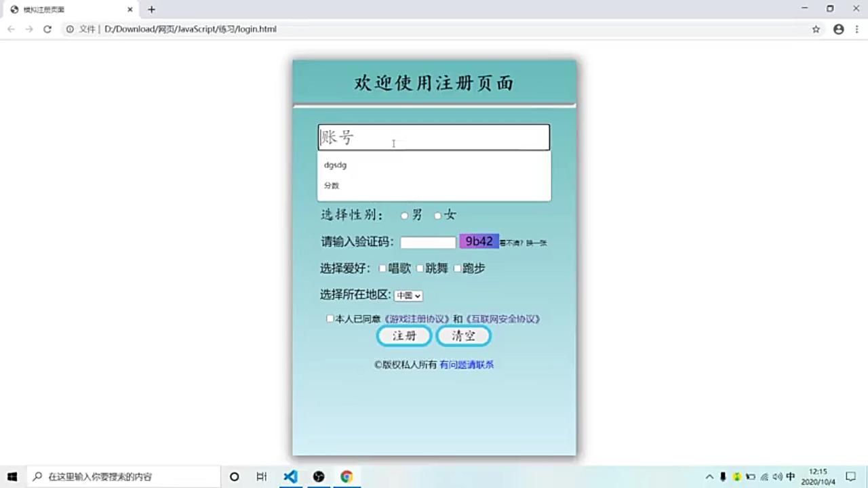Click the yellow-green tray application icon
This screenshot has width=868, height=488.
coord(736,476)
